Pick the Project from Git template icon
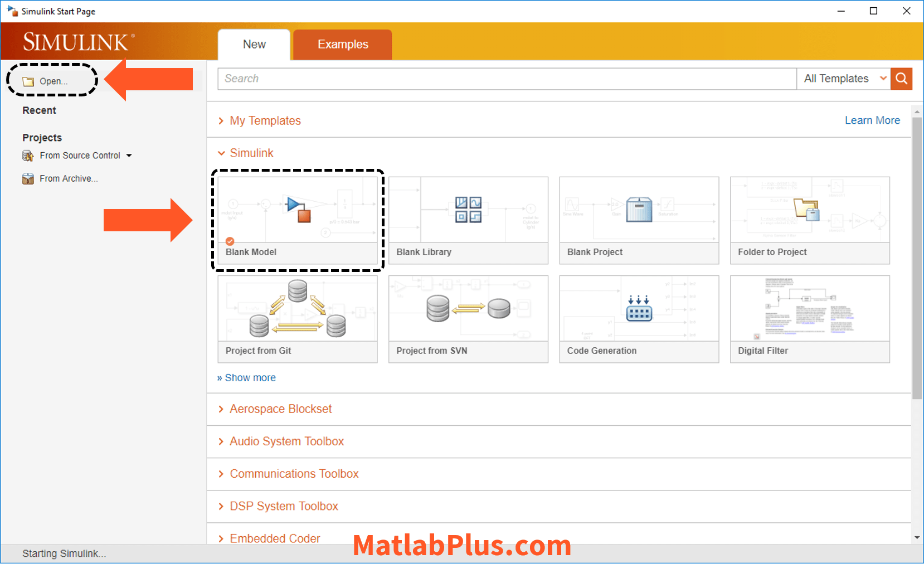This screenshot has height=583, width=924. (x=298, y=309)
